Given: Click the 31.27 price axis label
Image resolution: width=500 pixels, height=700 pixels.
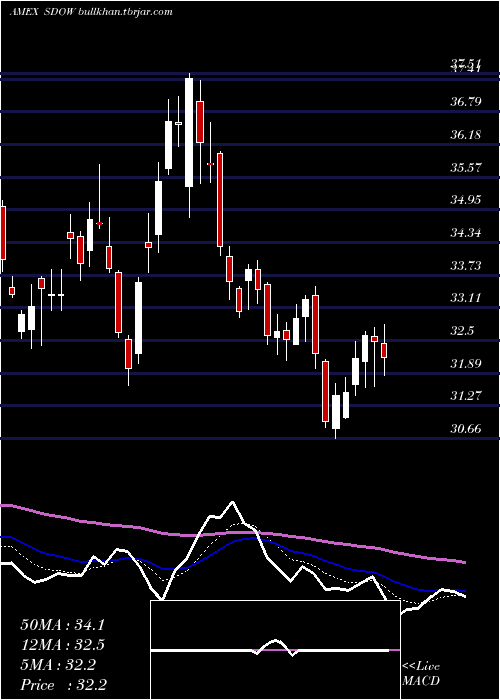Looking at the screenshot, I should pos(466,396).
